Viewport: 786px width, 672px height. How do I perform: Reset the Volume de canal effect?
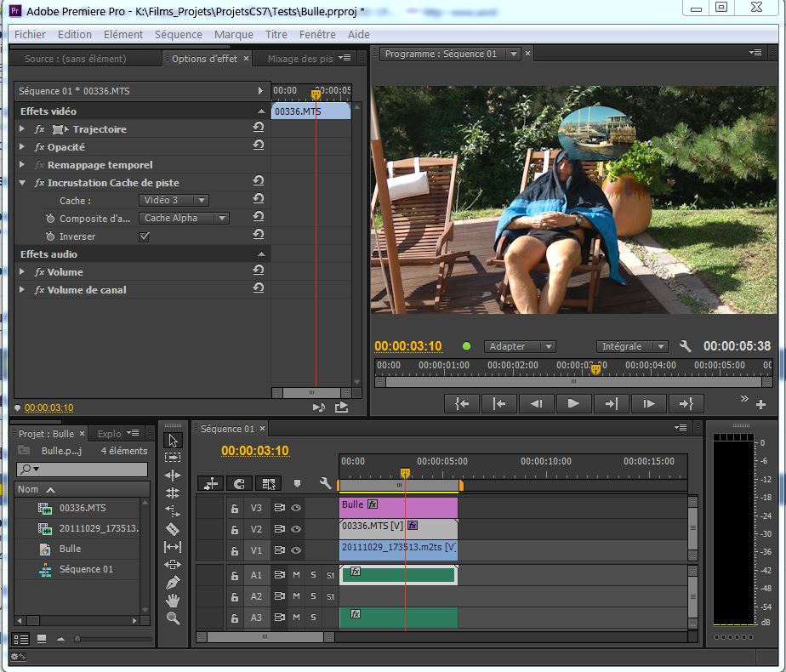[258, 288]
